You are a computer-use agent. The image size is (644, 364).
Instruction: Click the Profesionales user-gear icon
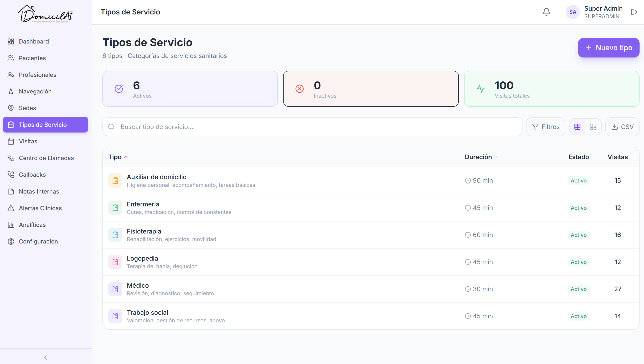pyautogui.click(x=11, y=75)
